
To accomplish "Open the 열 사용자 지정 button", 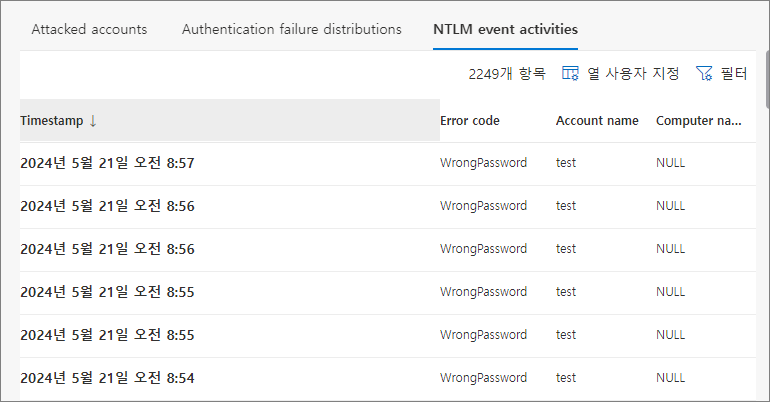I will tap(621, 74).
